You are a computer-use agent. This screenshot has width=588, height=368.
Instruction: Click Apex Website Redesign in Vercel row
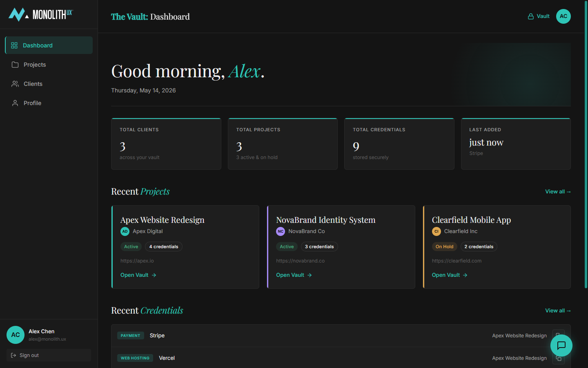pyautogui.click(x=519, y=358)
